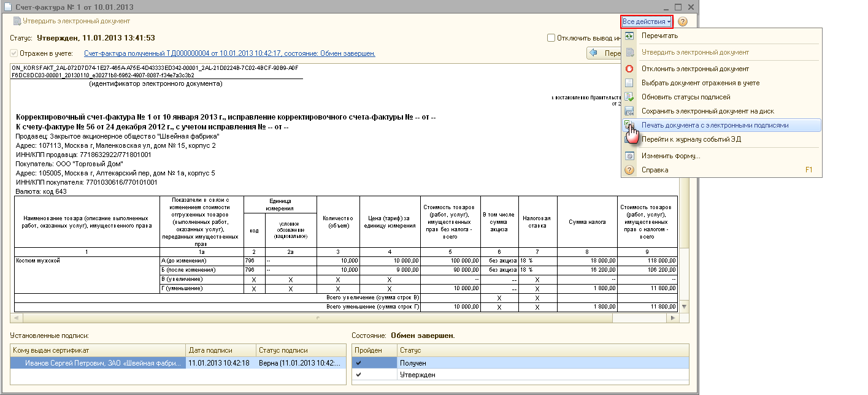Click the 9 000,00 price cell
The width and height of the screenshot is (868, 395).
click(390, 270)
